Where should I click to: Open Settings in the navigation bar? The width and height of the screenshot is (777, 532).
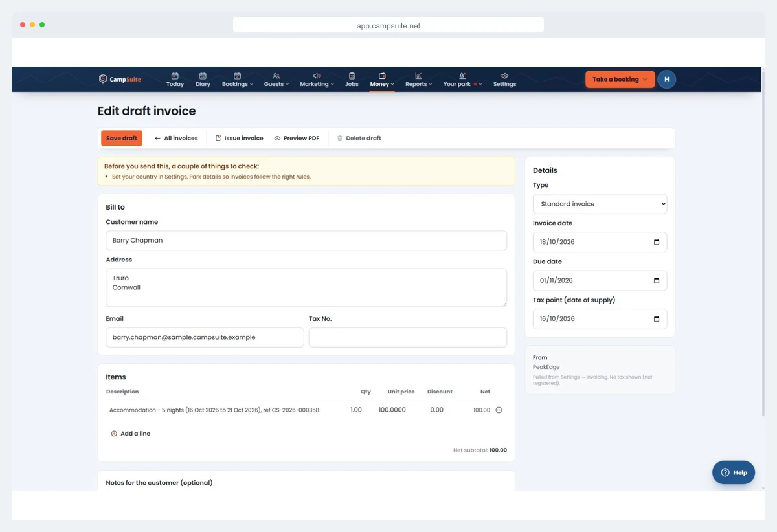pos(504,80)
